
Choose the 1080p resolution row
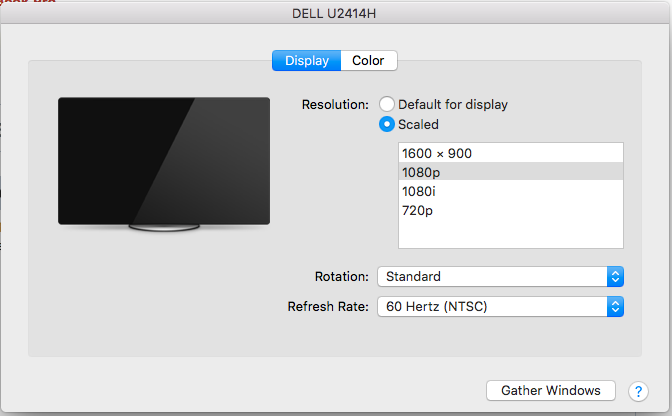[x=511, y=172]
